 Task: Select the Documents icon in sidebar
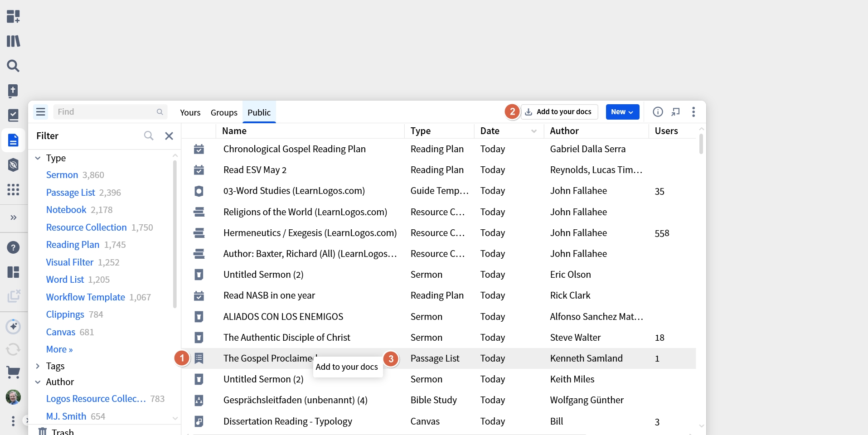[13, 140]
